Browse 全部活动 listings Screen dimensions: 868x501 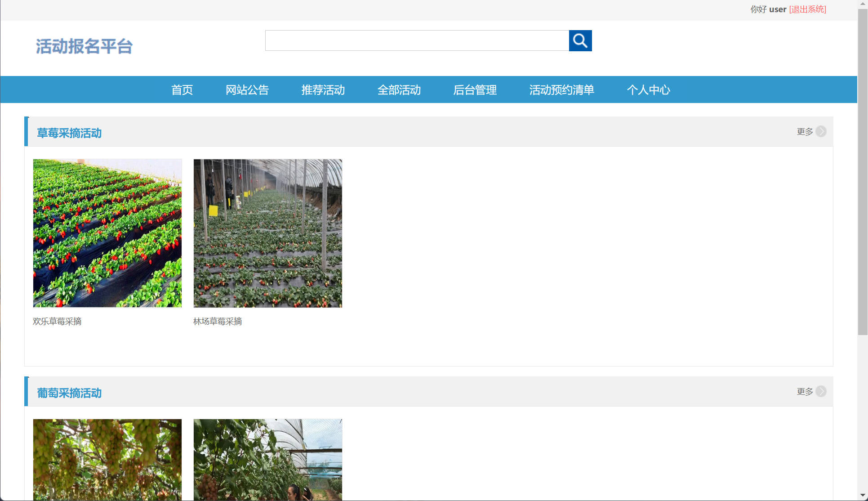click(x=399, y=89)
